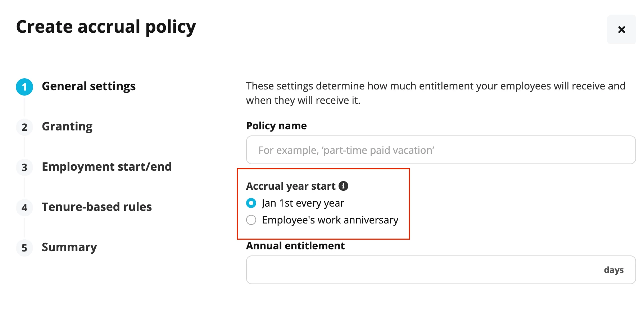
Task: Focus the Policy name input field
Action: pyautogui.click(x=441, y=150)
